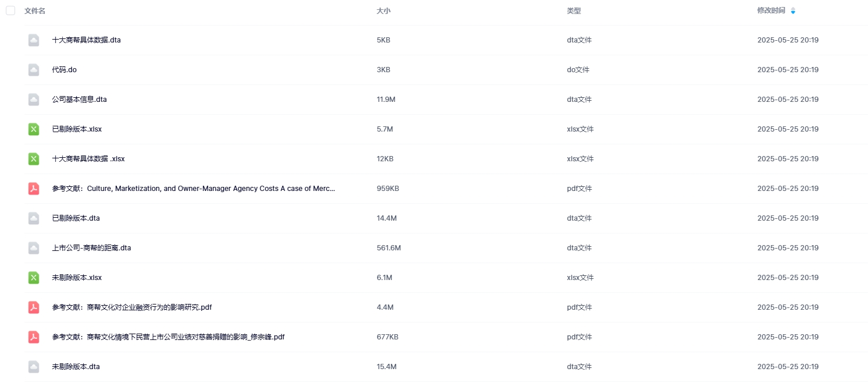Click the Excel icon for 未剔除版本.xlsx

click(x=34, y=278)
